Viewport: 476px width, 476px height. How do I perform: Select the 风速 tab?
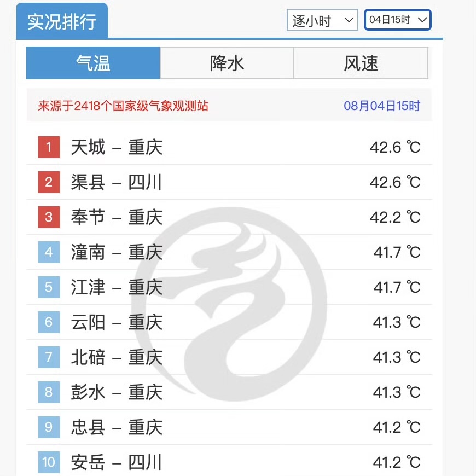[361, 63]
